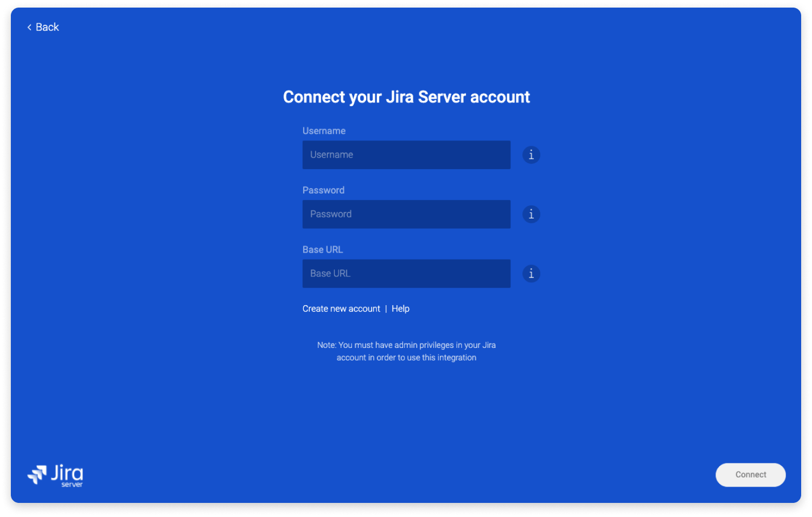Click the Password label above the field
The image size is (812, 517).
(x=323, y=190)
